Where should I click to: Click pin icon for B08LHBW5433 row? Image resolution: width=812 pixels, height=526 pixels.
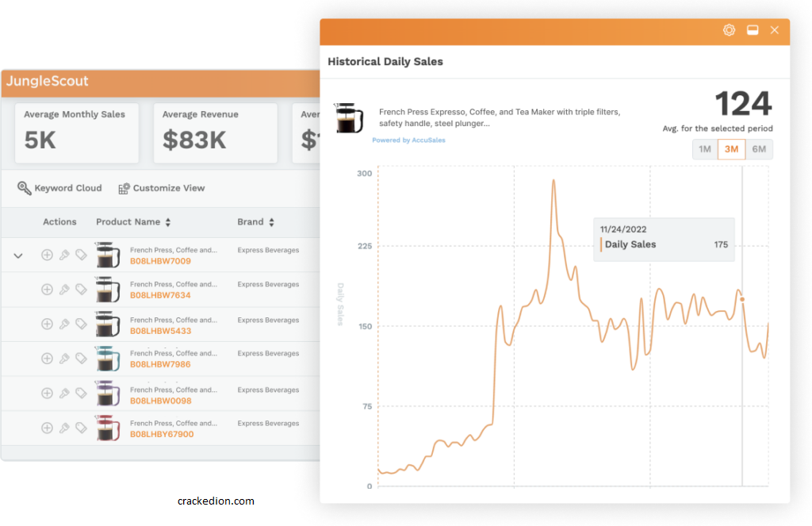[x=64, y=324]
